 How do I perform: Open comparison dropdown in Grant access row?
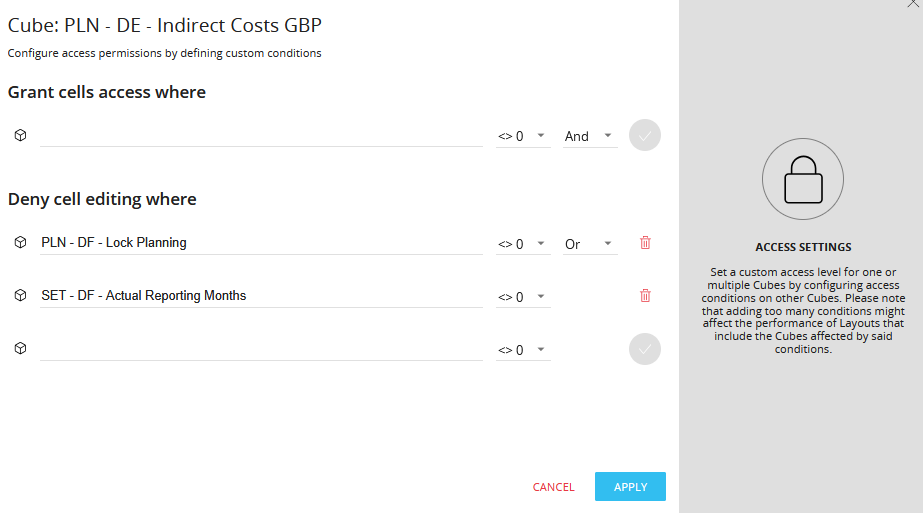pyautogui.click(x=523, y=136)
